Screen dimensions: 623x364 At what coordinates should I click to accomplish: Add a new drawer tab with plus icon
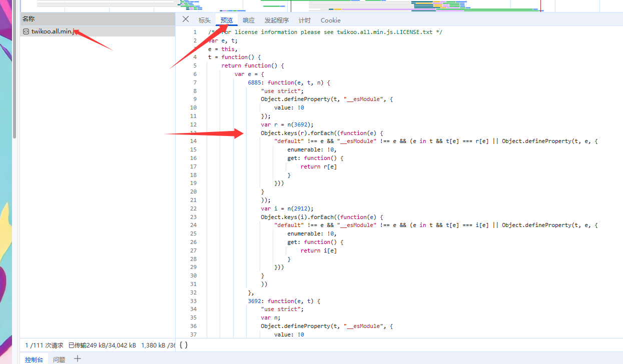pyautogui.click(x=77, y=358)
